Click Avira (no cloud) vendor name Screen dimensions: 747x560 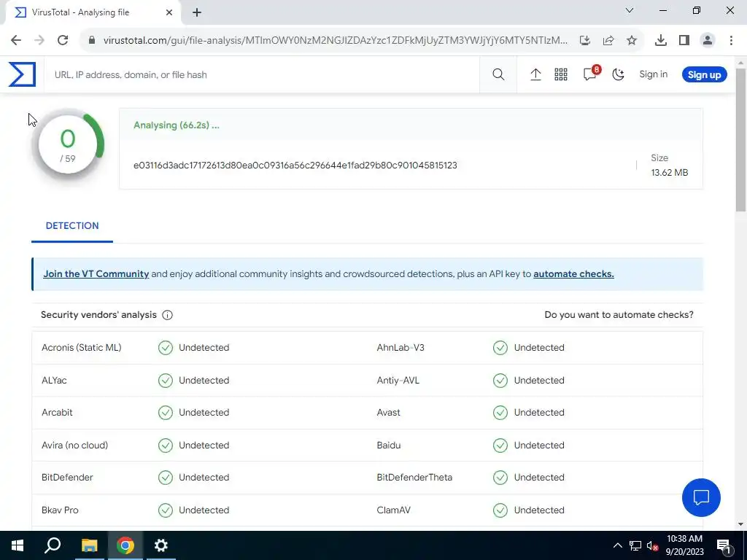75,446
